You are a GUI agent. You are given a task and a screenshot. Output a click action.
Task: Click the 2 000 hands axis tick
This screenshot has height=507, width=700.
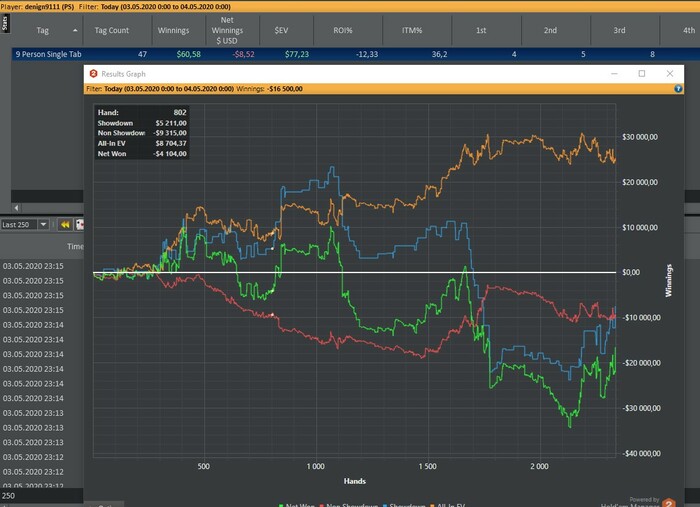pos(539,466)
